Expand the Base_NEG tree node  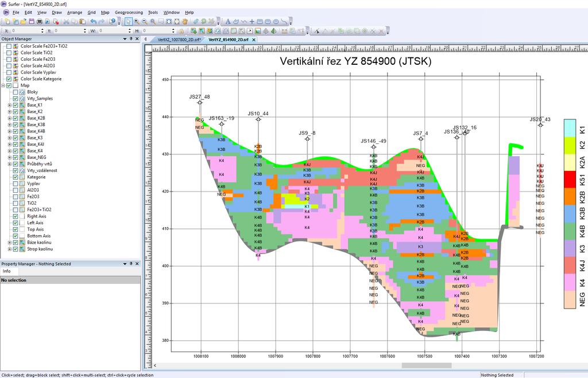pos(9,157)
